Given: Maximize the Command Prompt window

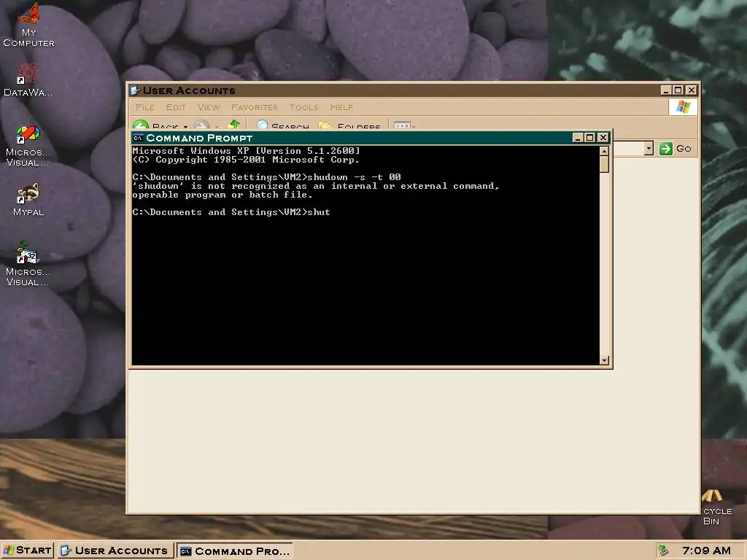Looking at the screenshot, I should coord(589,138).
